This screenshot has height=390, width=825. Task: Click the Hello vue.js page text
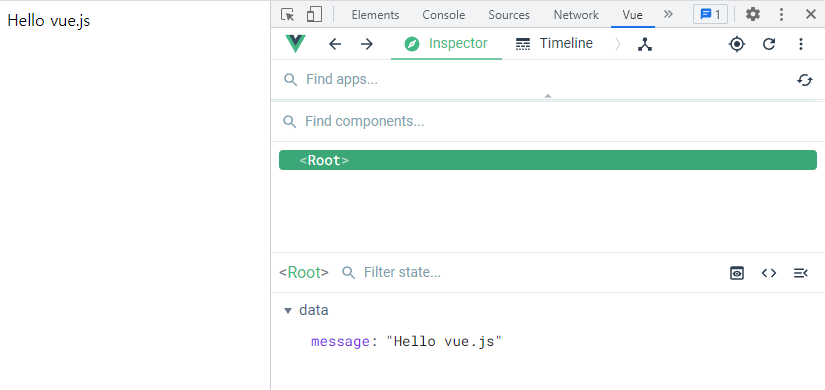coord(48,21)
